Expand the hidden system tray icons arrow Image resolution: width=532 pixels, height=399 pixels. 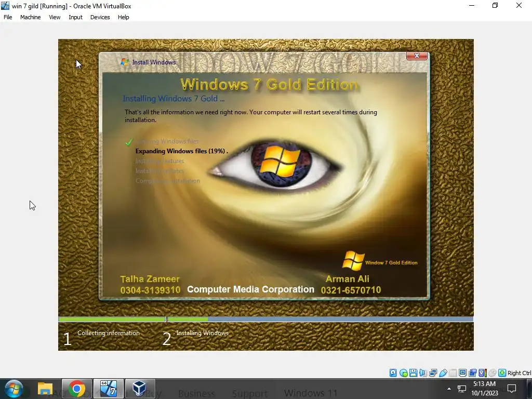tap(449, 389)
